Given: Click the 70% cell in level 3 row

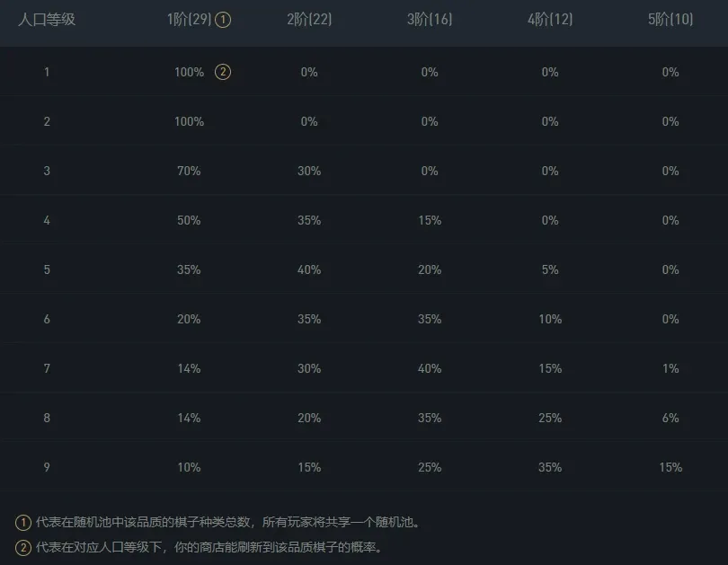Looking at the screenshot, I should [x=189, y=171].
